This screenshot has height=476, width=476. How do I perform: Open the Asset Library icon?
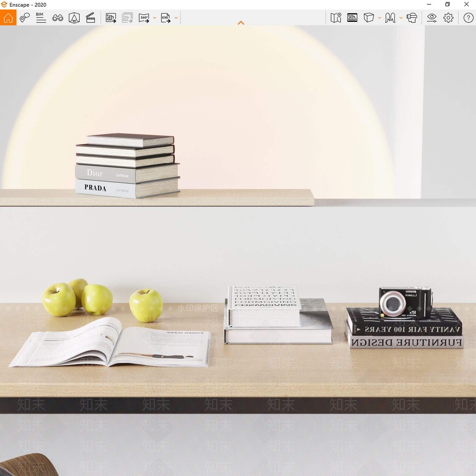pyautogui.click(x=352, y=18)
